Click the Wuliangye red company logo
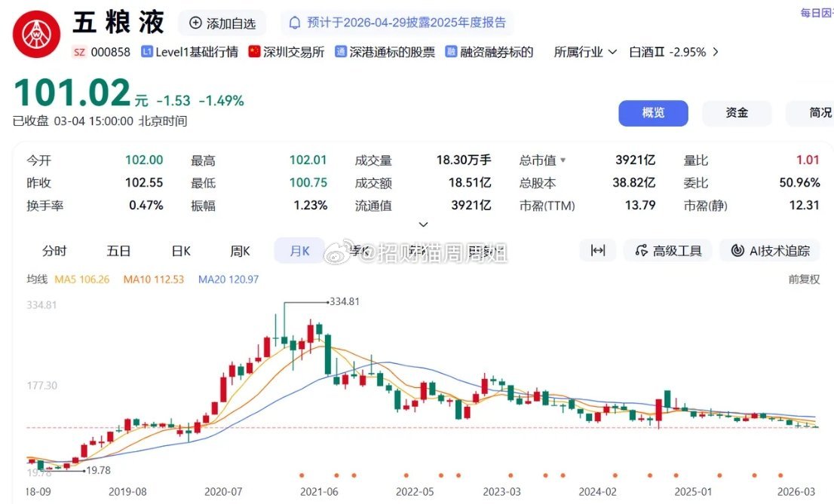This screenshot has height=504, width=834. 35,32
